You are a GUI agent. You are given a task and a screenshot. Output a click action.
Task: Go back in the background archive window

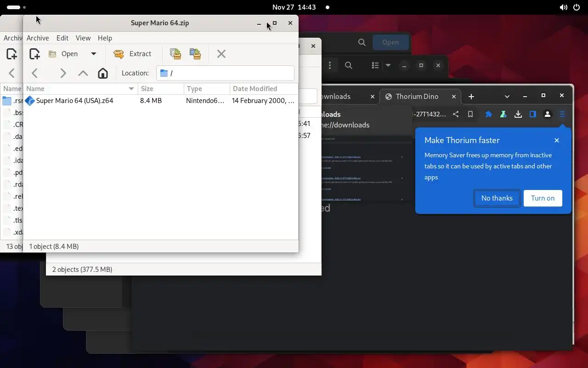pyautogui.click(x=12, y=73)
